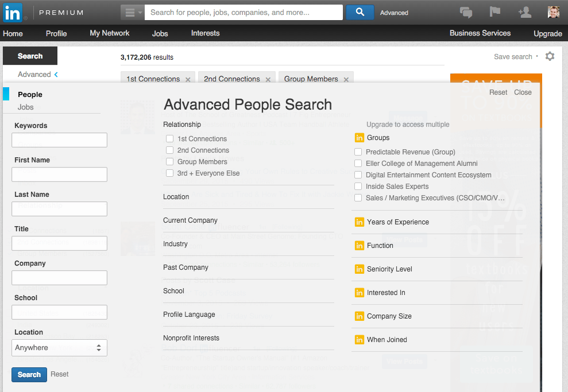
Task: Click premium badge beside Interested In
Action: (x=360, y=293)
